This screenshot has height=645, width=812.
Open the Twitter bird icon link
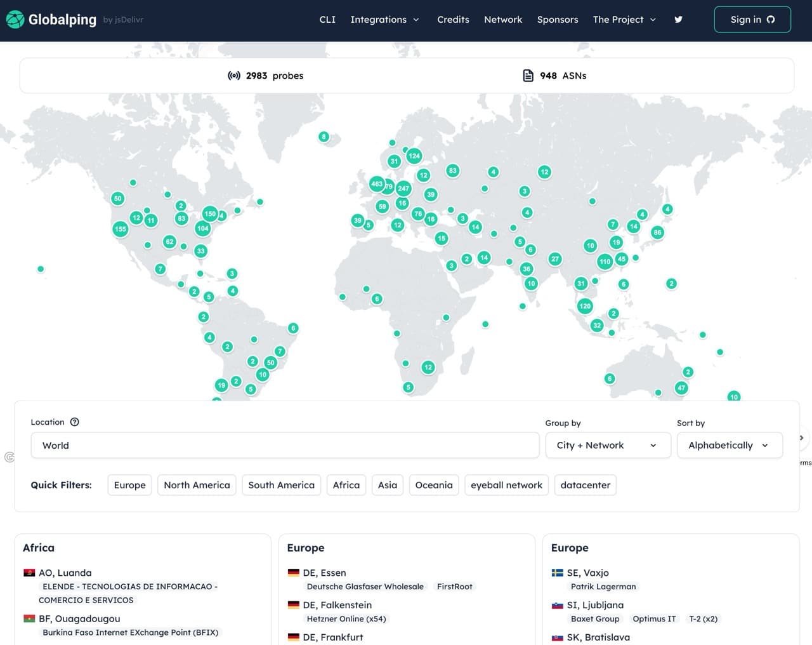pyautogui.click(x=678, y=20)
